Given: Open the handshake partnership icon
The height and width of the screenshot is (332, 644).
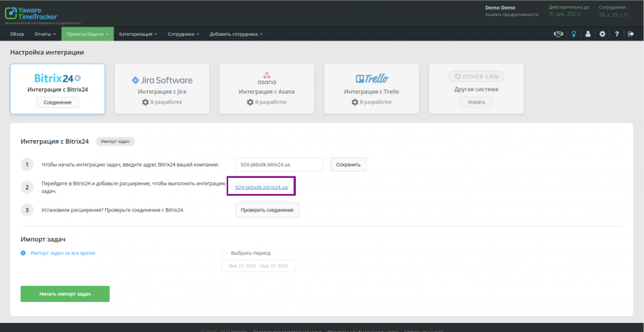Looking at the screenshot, I should (558, 34).
